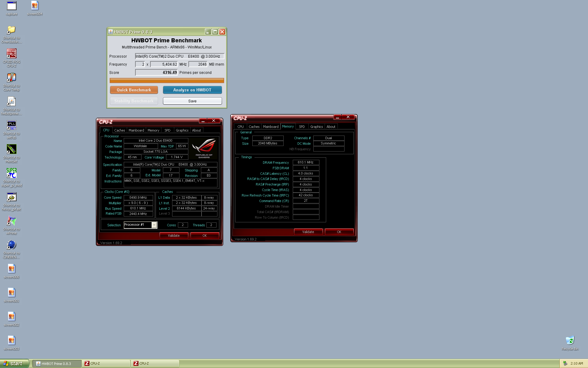This screenshot has height=368, width=588.
Task: Click Validate in the CPU-Z CPU window
Action: tap(174, 236)
